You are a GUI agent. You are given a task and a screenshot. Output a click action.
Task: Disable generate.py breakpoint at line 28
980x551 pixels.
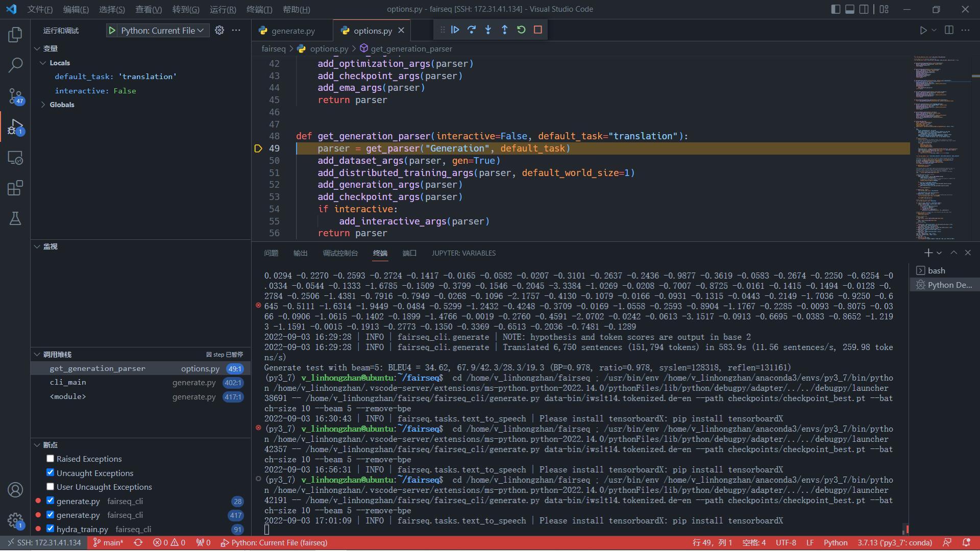click(x=50, y=500)
